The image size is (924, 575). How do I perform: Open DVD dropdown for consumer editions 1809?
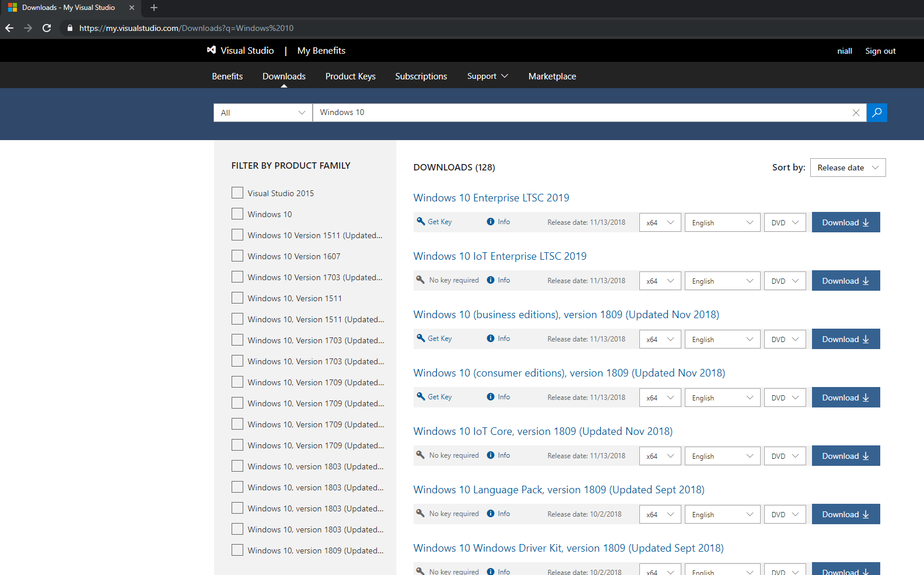point(785,398)
